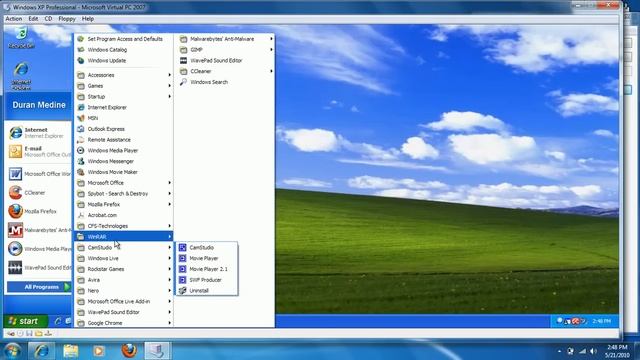640x360 pixels.
Task: Open Remote Assistance
Action: click(124, 140)
